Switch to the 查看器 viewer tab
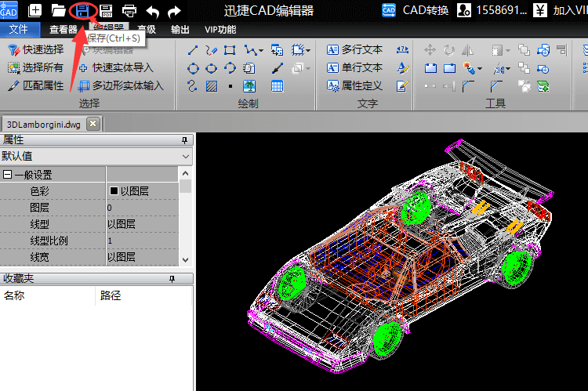588x391 pixels. tap(63, 30)
